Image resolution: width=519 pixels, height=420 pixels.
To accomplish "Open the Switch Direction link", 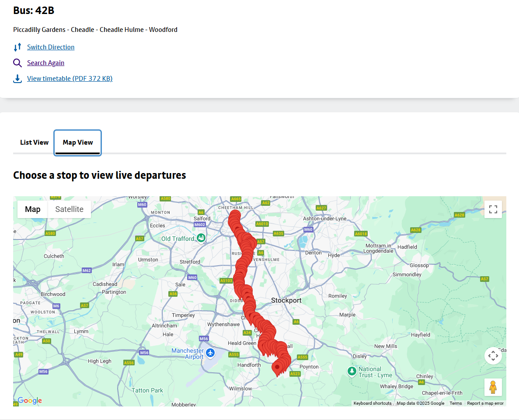I will point(51,47).
